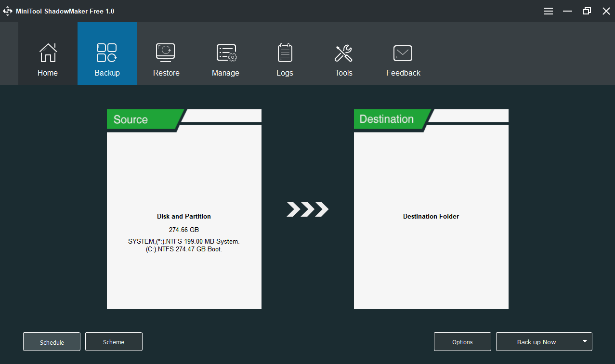Click the Home house icon
This screenshot has height=364, width=615.
point(48,53)
